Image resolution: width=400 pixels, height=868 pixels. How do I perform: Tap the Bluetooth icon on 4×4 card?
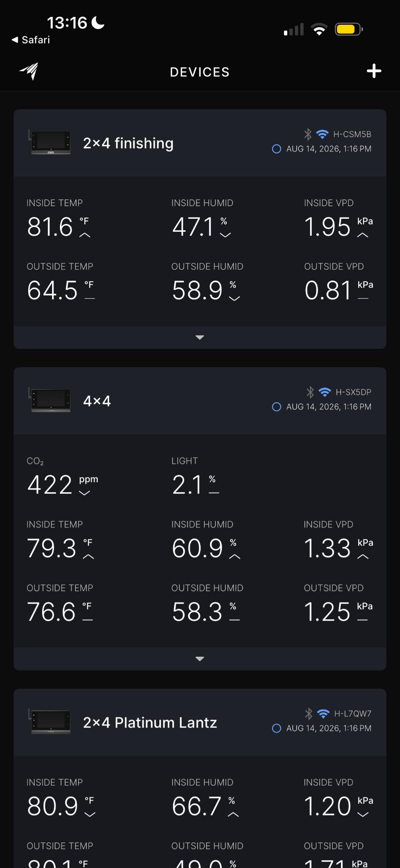[x=310, y=392]
